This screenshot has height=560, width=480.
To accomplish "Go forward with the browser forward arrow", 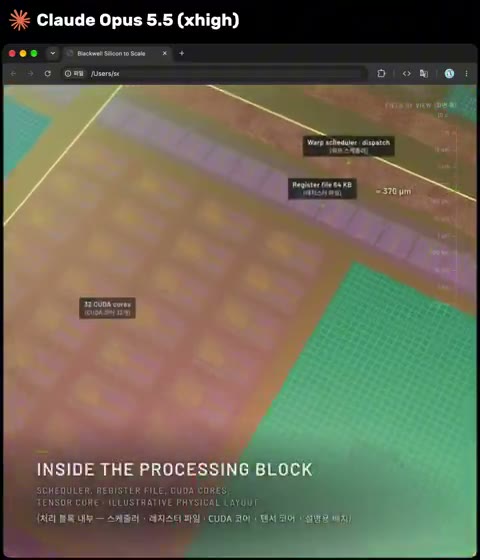I will (30, 74).
